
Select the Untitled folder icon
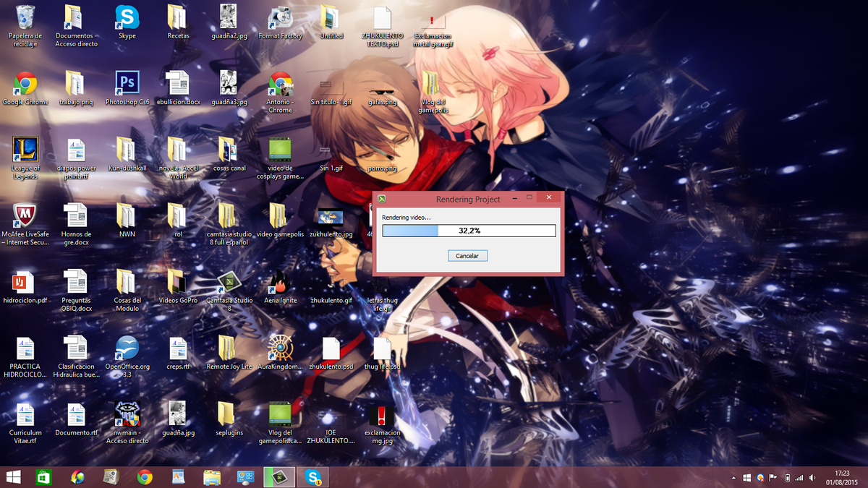[x=331, y=21]
